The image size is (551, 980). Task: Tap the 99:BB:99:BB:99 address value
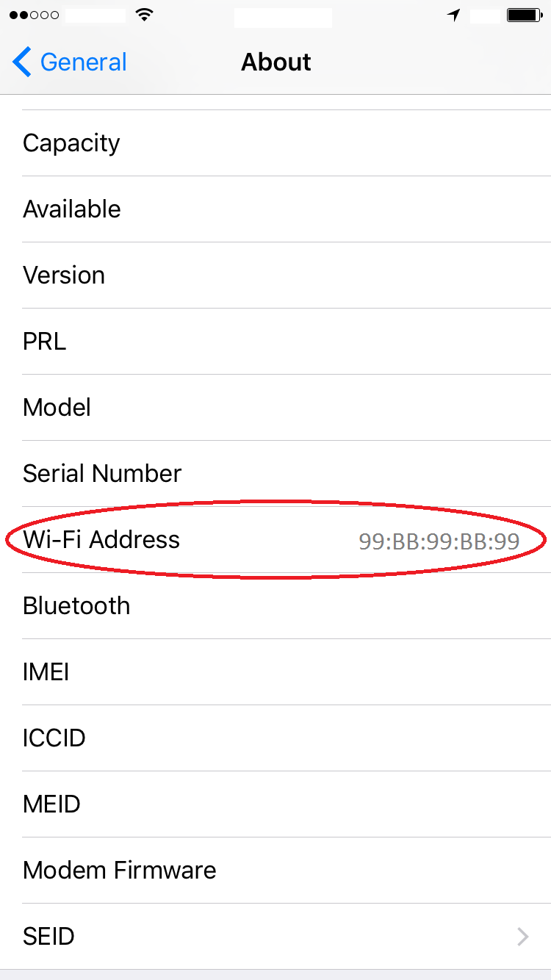439,541
